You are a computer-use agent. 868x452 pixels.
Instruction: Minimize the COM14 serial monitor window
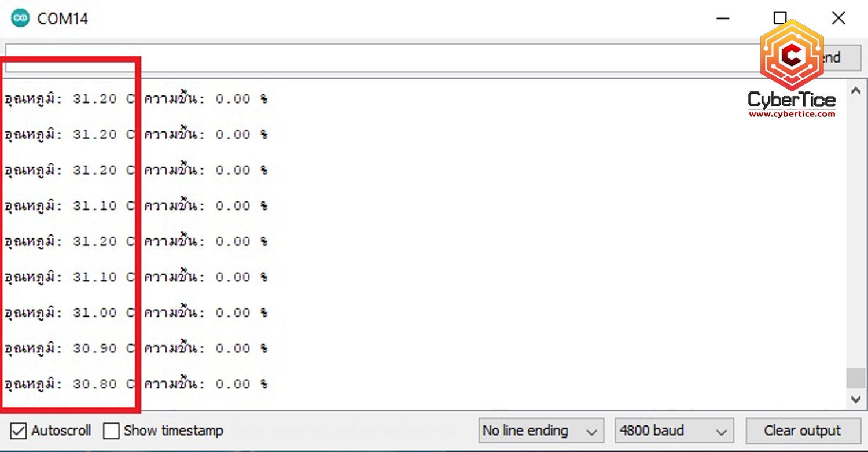(x=723, y=19)
